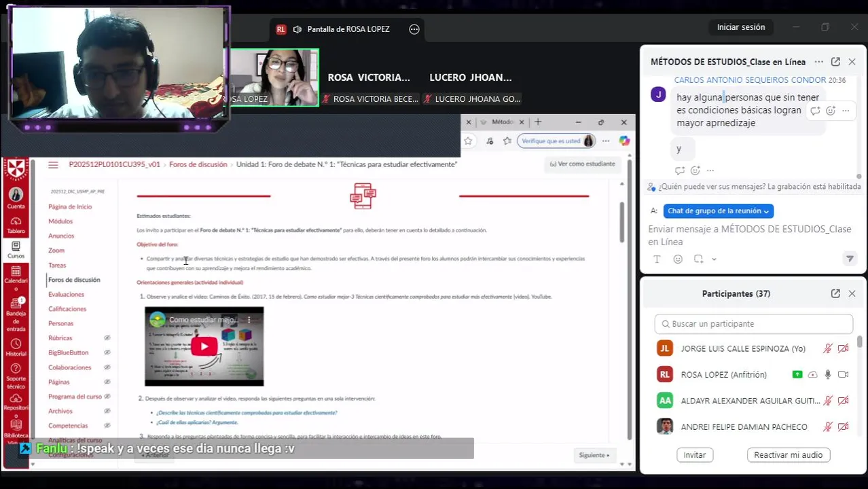Screen dimensions: 868x489
Task: Close the Participantes panel
Action: point(852,293)
